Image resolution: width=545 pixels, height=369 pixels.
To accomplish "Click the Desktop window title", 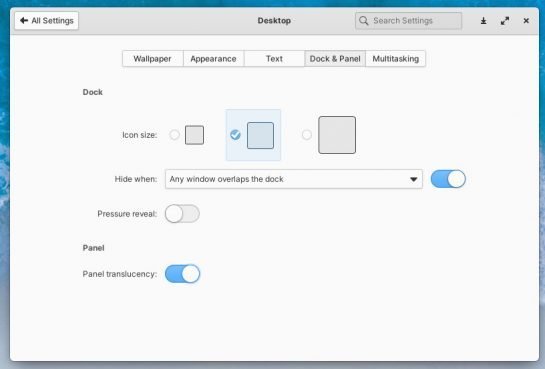I will (274, 21).
